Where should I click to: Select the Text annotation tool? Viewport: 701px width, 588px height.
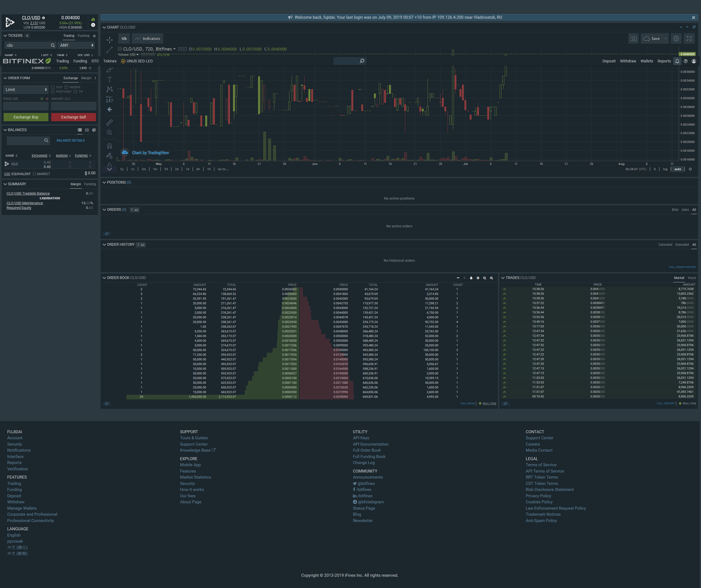109,79
